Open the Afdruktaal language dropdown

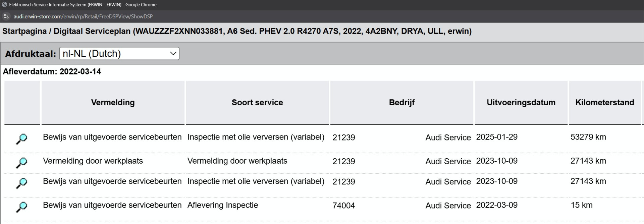pyautogui.click(x=119, y=54)
